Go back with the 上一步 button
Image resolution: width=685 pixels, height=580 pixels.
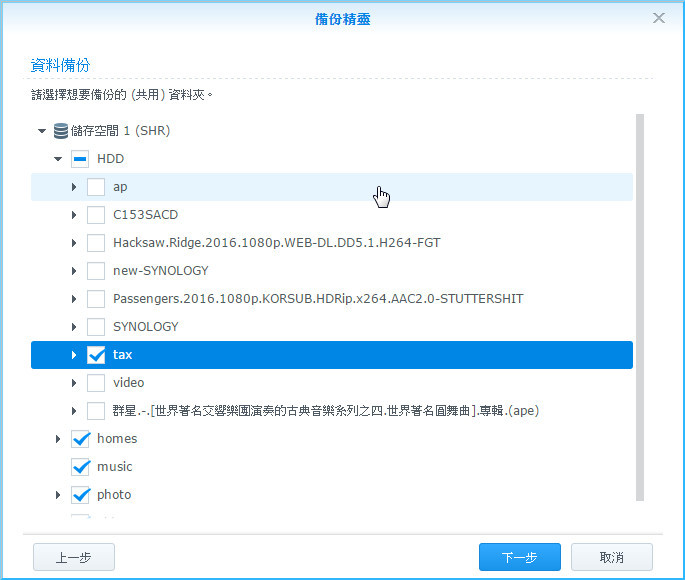tap(74, 557)
